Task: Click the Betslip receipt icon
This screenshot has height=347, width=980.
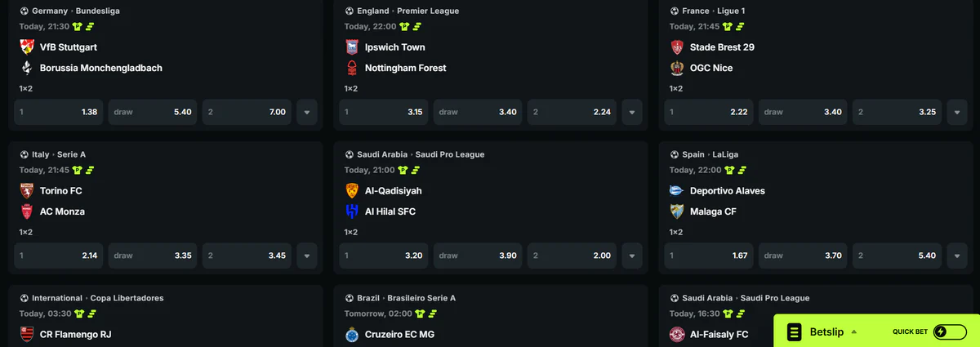Action: click(x=794, y=331)
